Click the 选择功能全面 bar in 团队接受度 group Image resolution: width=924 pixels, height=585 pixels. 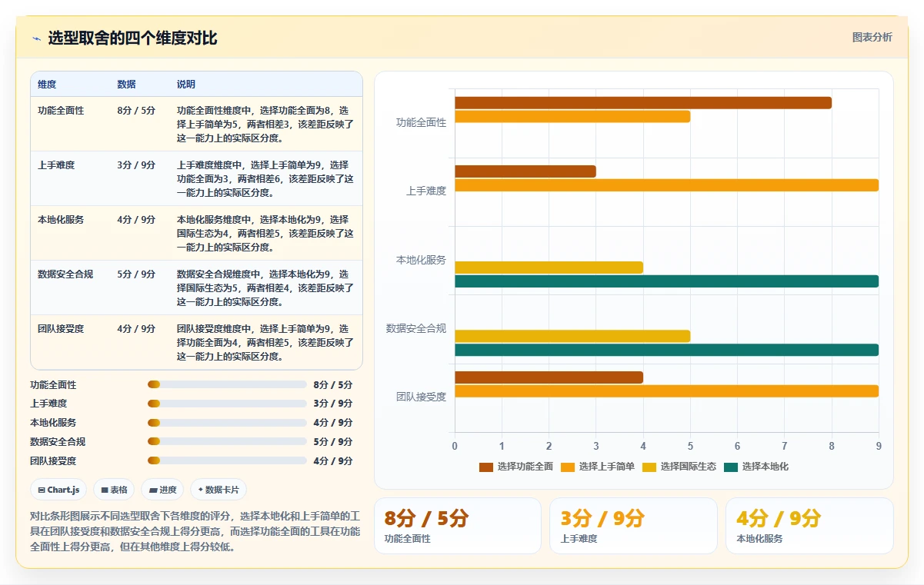pyautogui.click(x=549, y=377)
